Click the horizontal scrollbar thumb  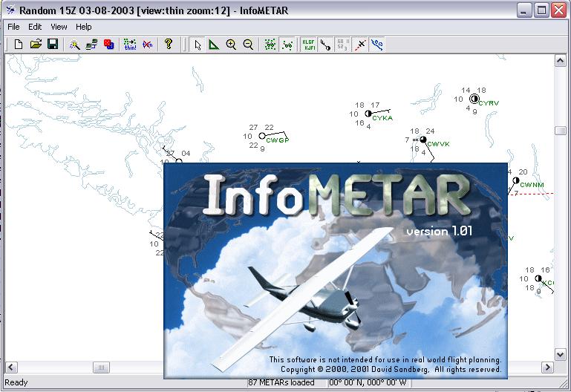(101, 367)
